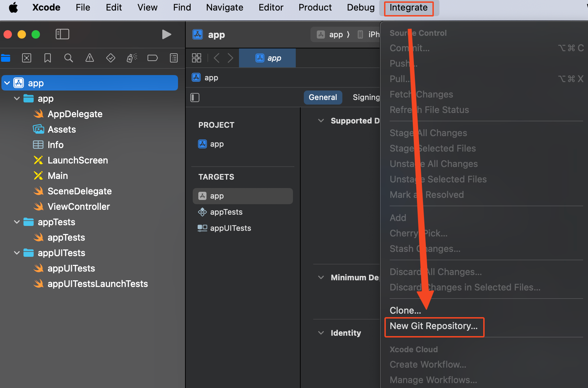This screenshot has height=388, width=588.
Task: Collapse the app folder group
Action: tap(17, 99)
